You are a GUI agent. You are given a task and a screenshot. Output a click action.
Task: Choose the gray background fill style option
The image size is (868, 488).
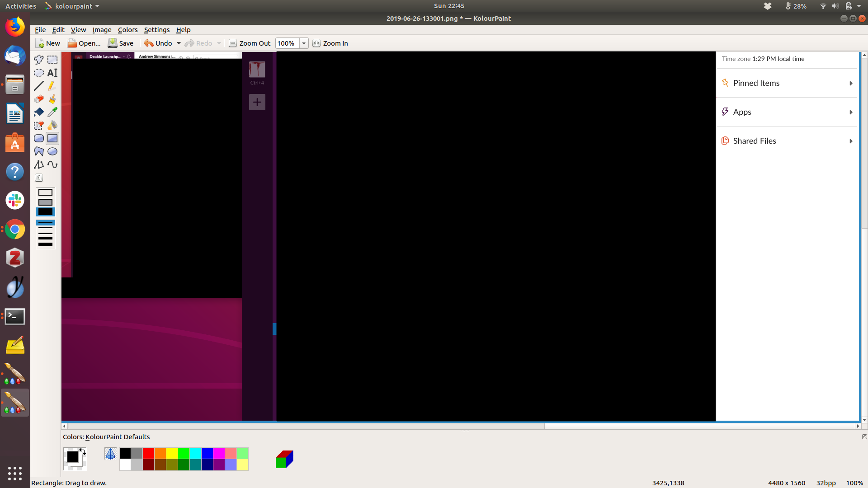pos(45,202)
